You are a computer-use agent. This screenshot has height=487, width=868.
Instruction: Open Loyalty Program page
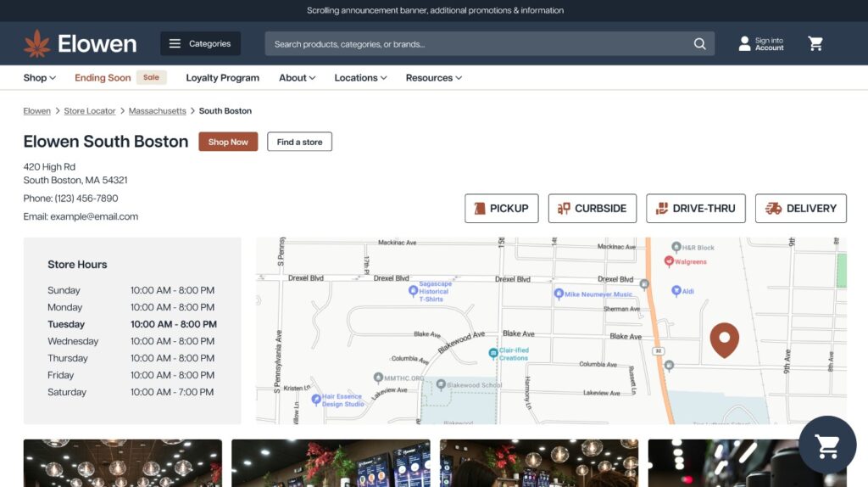(x=223, y=77)
